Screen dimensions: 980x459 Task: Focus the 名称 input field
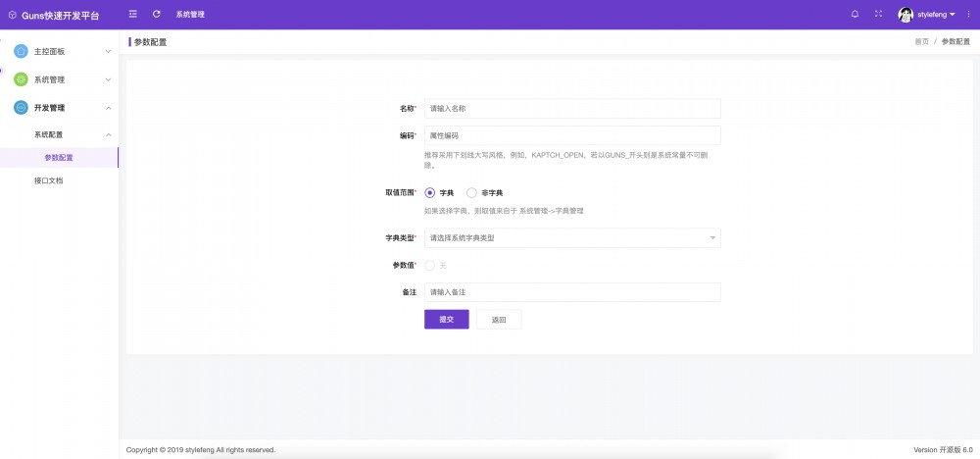(572, 108)
